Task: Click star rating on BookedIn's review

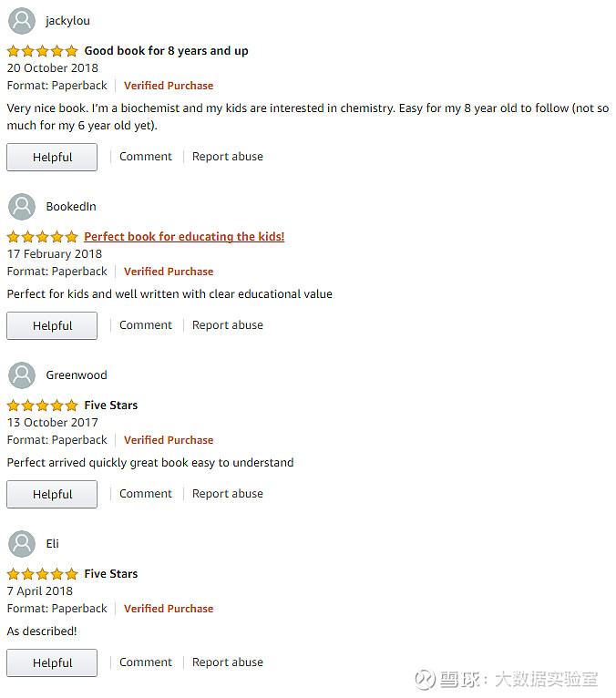Action: tap(43, 237)
